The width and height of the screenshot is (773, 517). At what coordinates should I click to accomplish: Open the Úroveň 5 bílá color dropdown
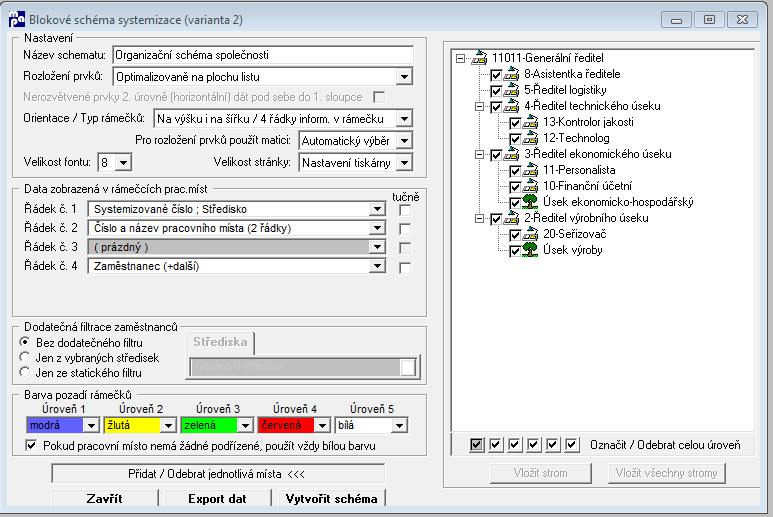coord(399,425)
